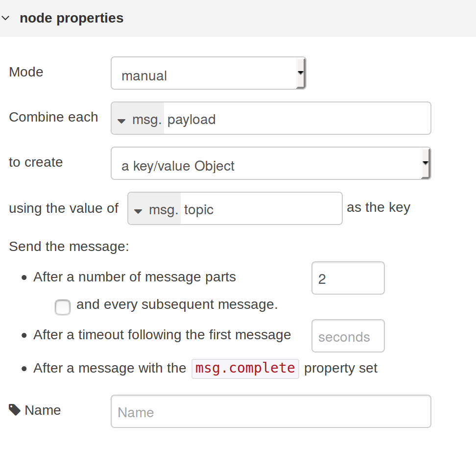Enable the 'every subsequent message' checkbox
The height and width of the screenshot is (452, 476).
(63, 307)
